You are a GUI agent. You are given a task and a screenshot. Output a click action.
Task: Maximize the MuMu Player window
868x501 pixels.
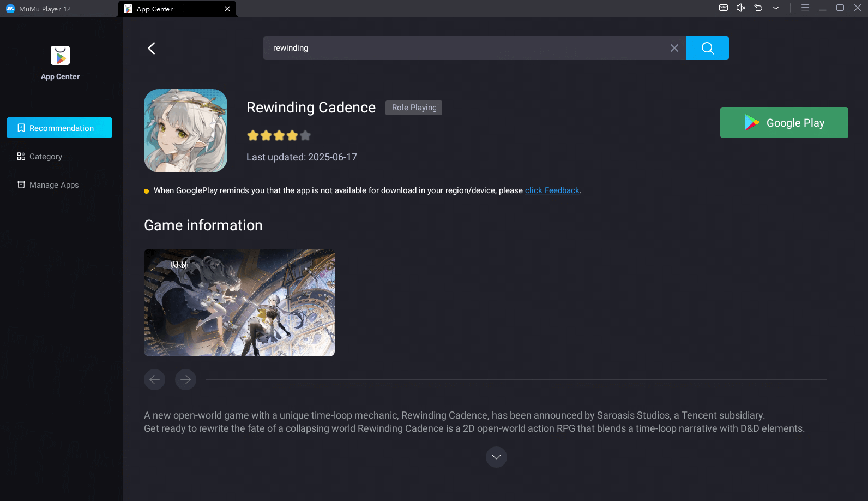coord(840,8)
